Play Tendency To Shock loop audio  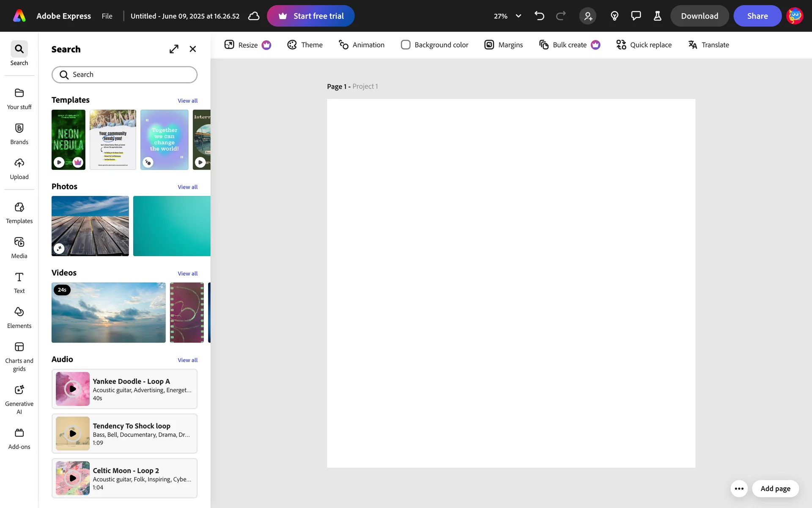click(x=73, y=433)
